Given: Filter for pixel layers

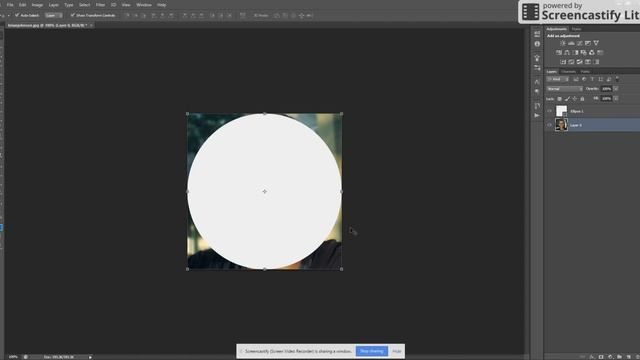Looking at the screenshot, I should tap(576, 79).
